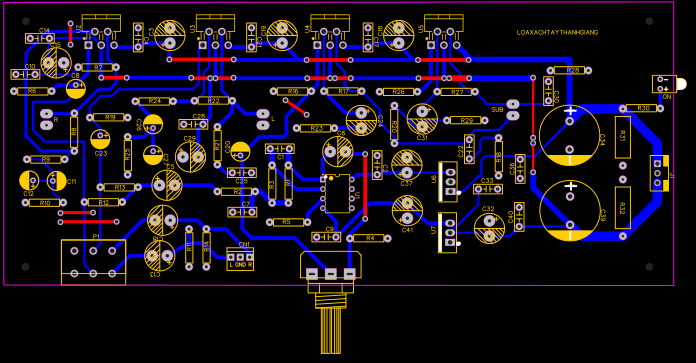Select capacitor C1
Screen dimensions: 696x363
tap(280, 150)
